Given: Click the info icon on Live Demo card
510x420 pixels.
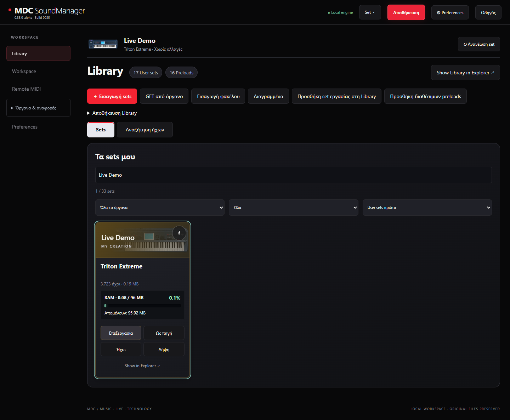Looking at the screenshot, I should 179,233.
